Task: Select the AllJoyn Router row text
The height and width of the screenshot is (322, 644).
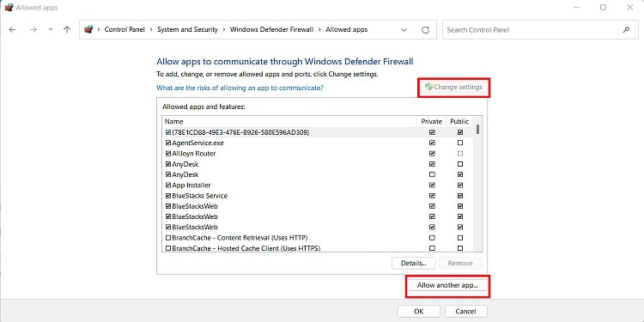Action: (194, 154)
